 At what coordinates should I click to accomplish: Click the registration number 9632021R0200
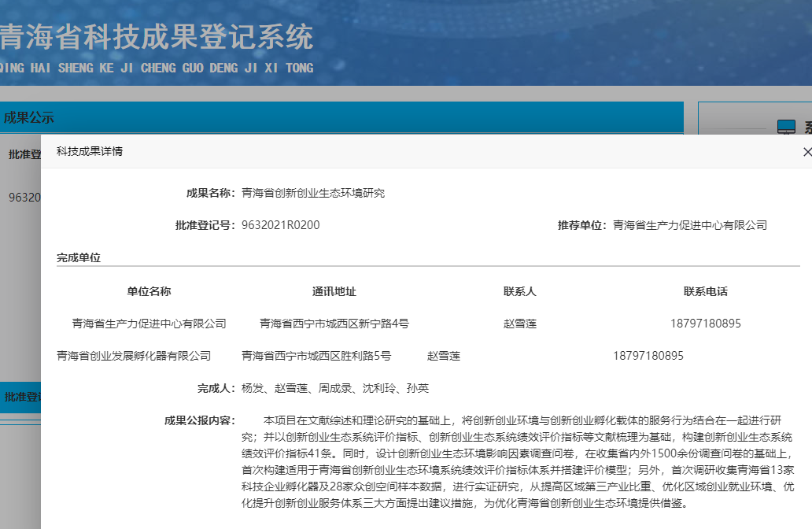click(281, 225)
